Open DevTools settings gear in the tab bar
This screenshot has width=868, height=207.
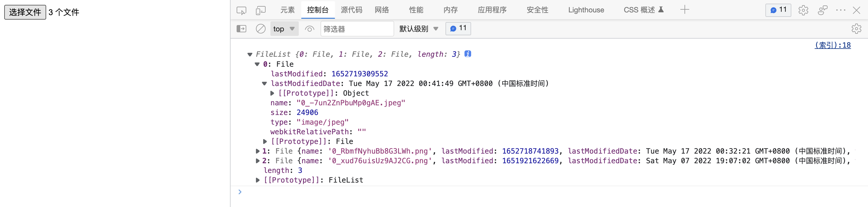point(803,10)
